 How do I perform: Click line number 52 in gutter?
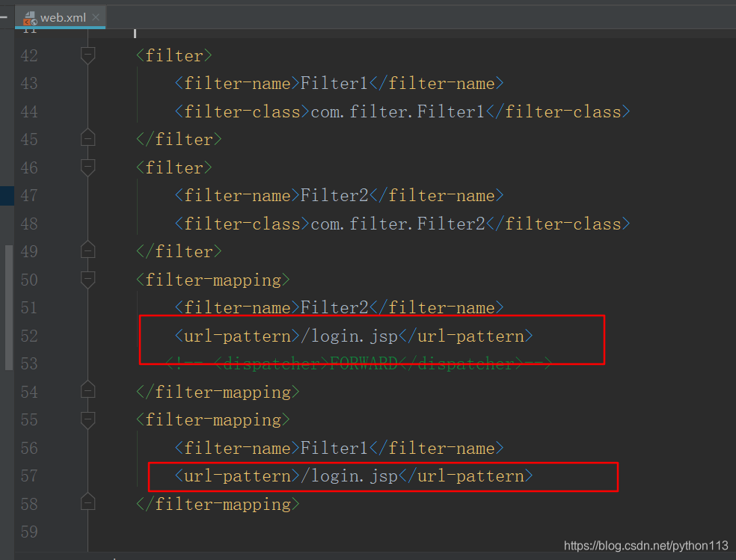coord(29,336)
